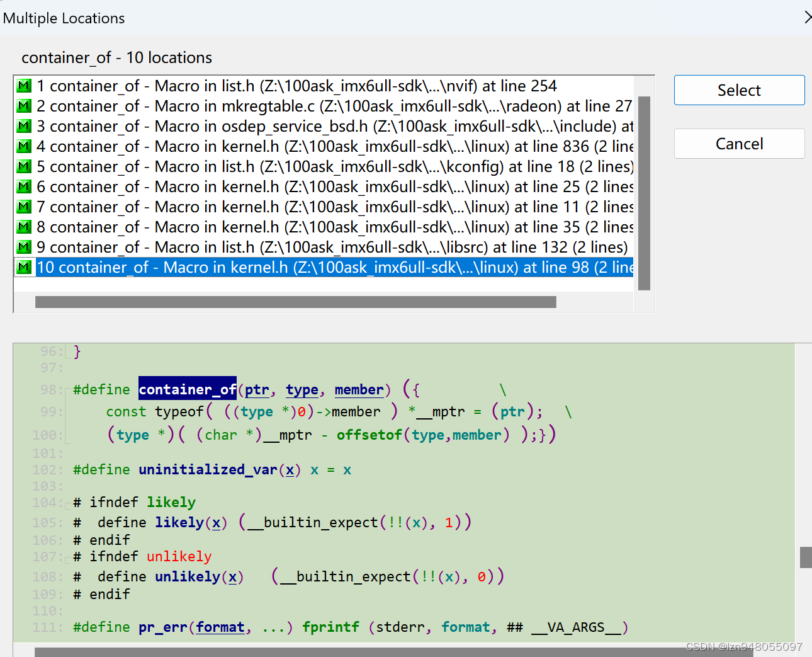The image size is (812, 657).
Task: Click 'fprintf' in line 111
Action: point(330,627)
